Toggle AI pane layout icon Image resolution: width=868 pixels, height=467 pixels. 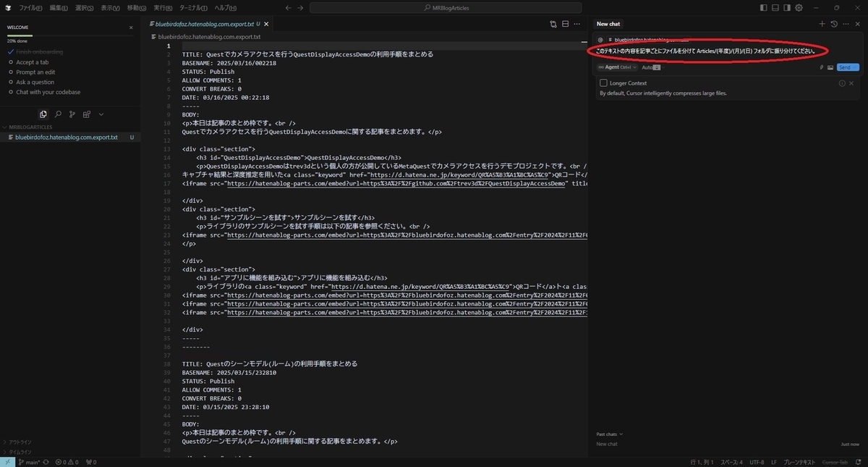[787, 8]
